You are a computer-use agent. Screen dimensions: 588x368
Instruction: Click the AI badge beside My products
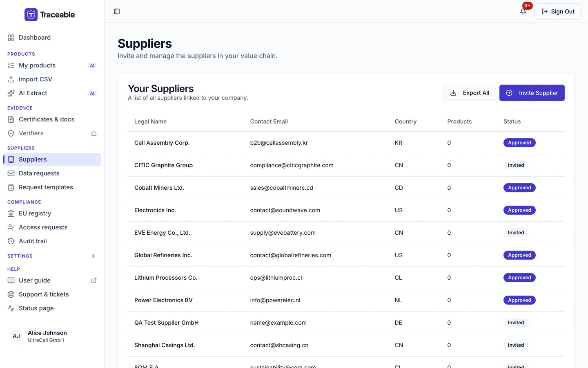pos(92,65)
